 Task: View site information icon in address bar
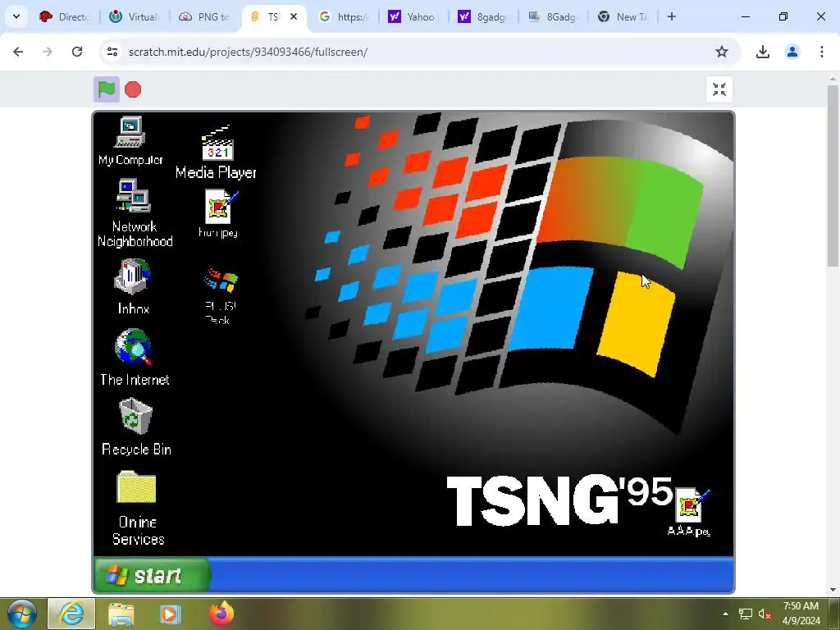112,52
